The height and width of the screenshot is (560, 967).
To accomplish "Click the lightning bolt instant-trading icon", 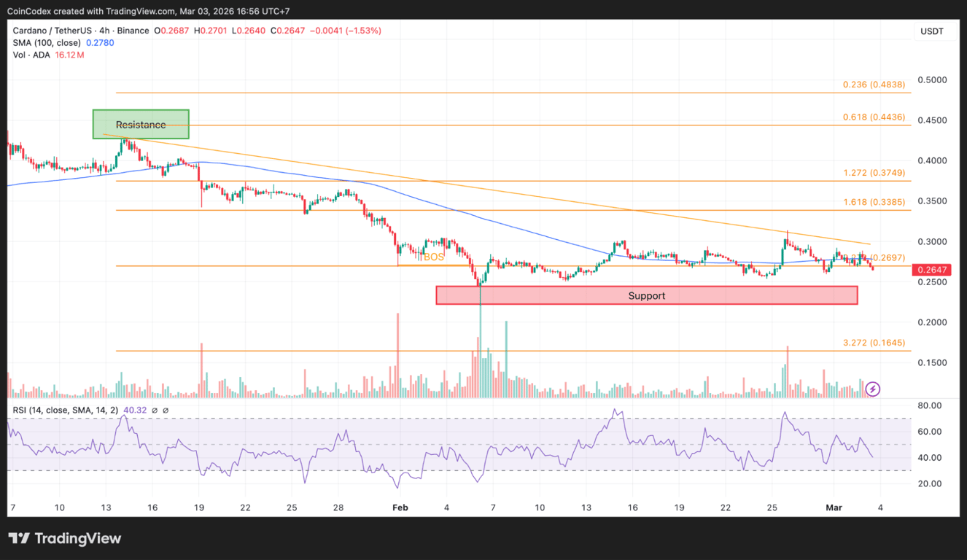I will (x=873, y=389).
